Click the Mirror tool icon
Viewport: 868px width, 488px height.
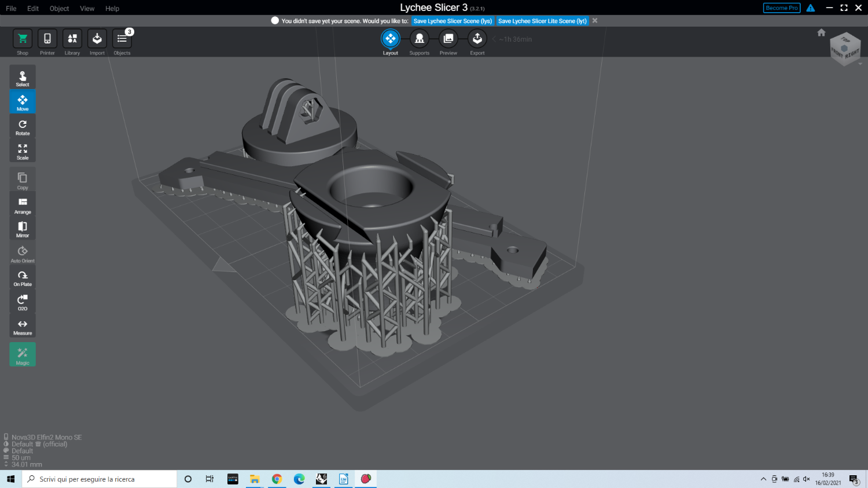tap(23, 229)
